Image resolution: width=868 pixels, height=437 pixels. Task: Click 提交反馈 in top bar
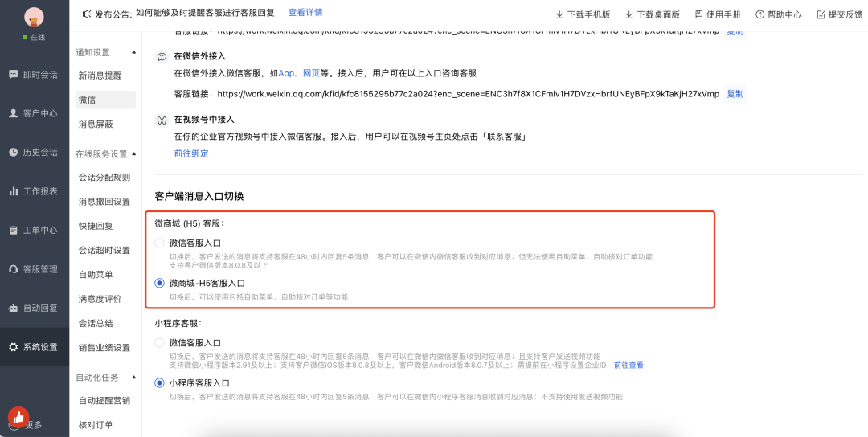click(840, 15)
